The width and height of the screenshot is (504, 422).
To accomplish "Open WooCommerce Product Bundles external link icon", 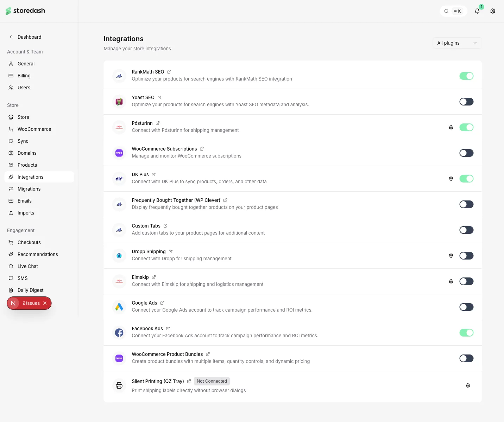I will (208, 354).
